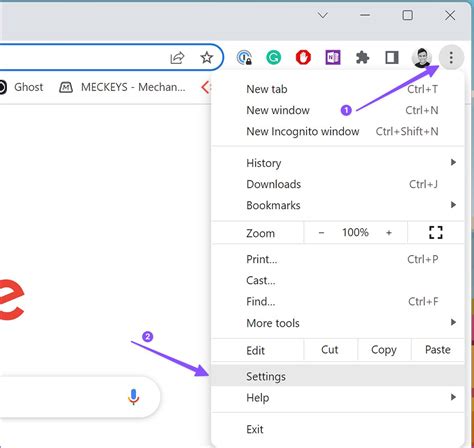Open the Extensions puzzle icon
The image size is (474, 448).
(x=362, y=58)
